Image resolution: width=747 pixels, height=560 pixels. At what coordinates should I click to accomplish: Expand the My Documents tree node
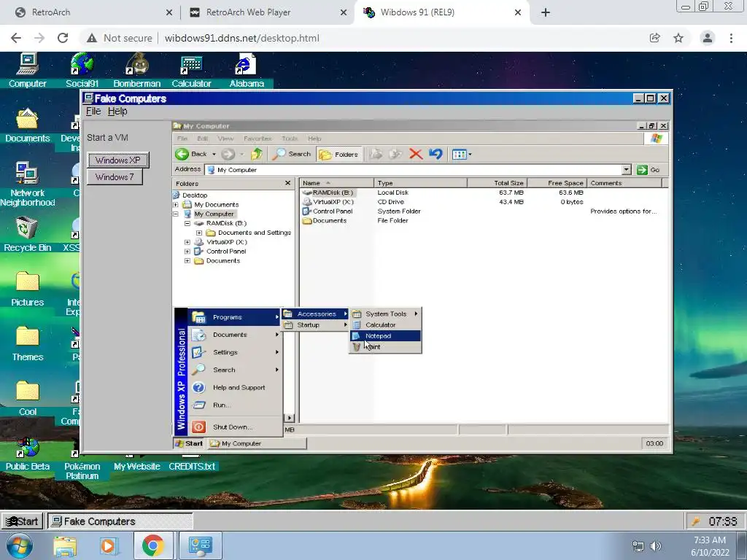pyautogui.click(x=175, y=204)
